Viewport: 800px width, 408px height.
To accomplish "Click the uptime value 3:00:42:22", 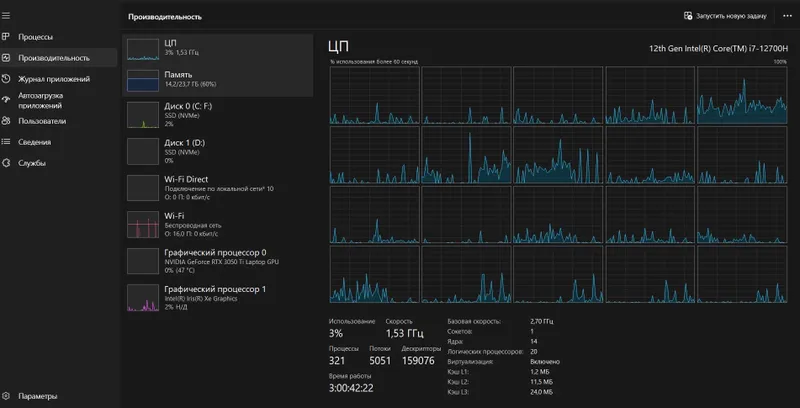I will click(x=351, y=388).
